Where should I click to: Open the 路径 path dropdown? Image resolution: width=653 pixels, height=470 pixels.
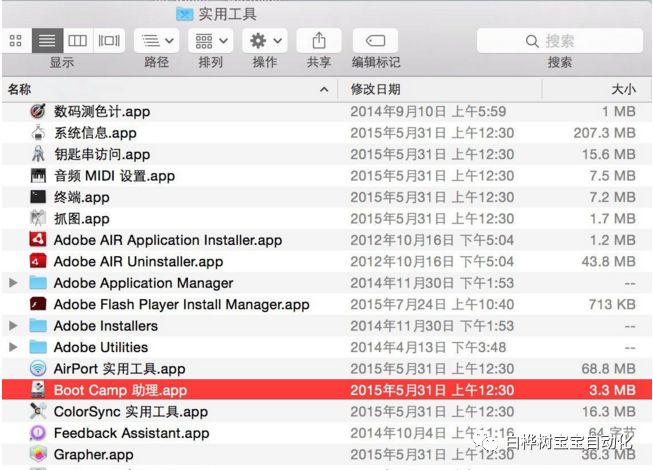tap(157, 40)
